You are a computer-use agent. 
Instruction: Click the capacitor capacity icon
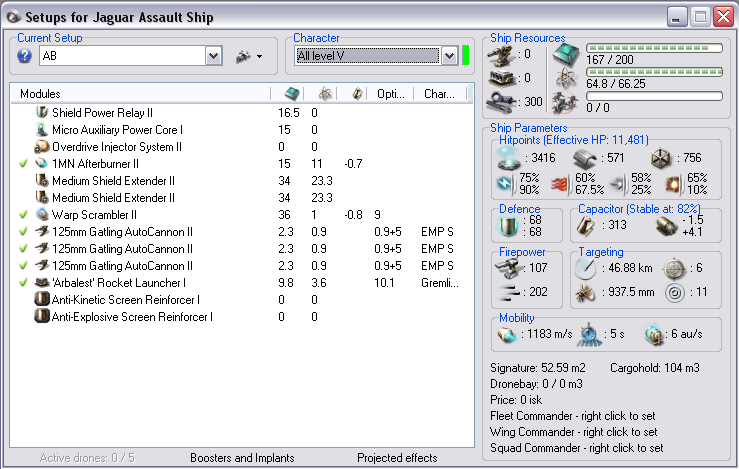coord(586,226)
